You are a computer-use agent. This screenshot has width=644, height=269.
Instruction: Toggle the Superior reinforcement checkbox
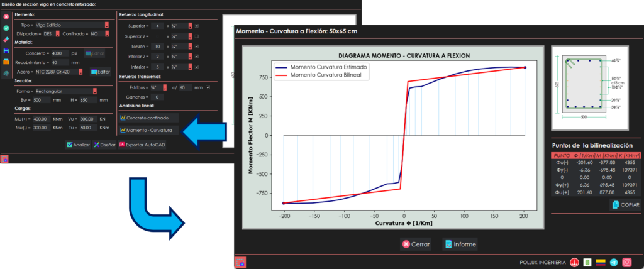pyautogui.click(x=197, y=26)
